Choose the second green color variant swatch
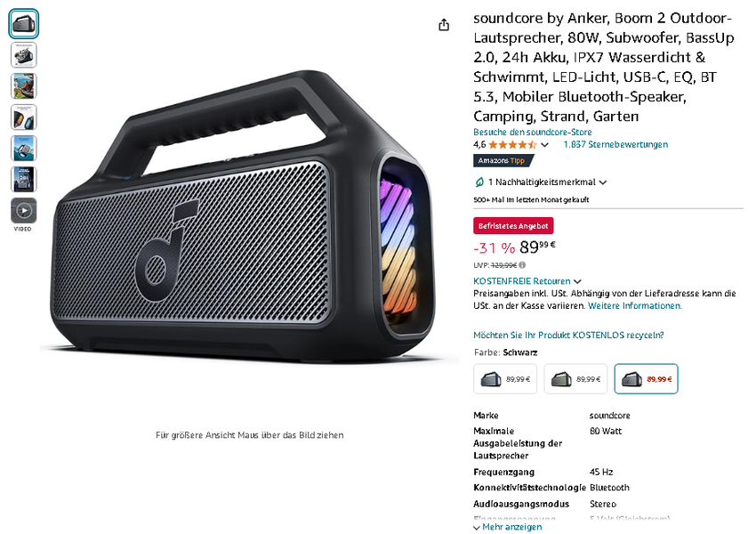The width and height of the screenshot is (756, 534). (x=575, y=378)
